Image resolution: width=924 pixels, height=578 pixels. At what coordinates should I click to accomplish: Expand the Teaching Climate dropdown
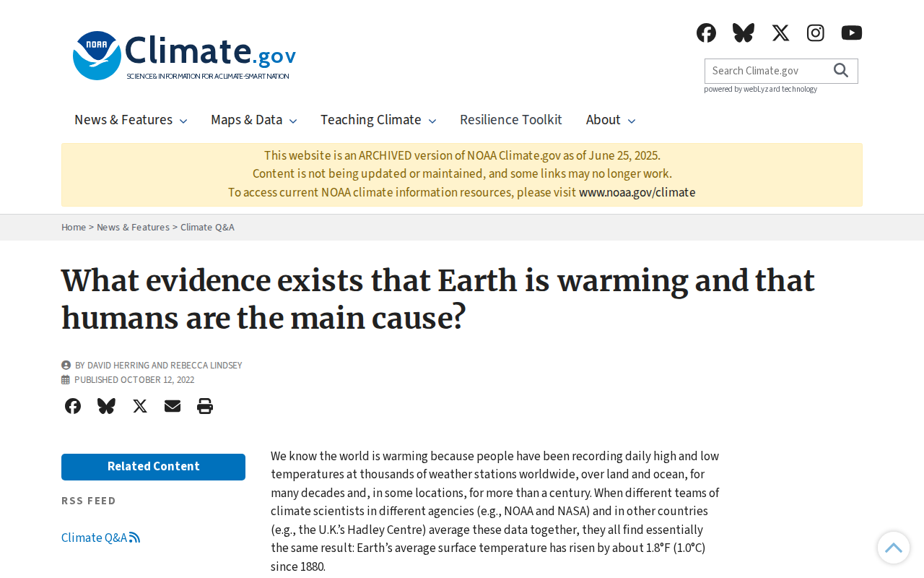(378, 120)
